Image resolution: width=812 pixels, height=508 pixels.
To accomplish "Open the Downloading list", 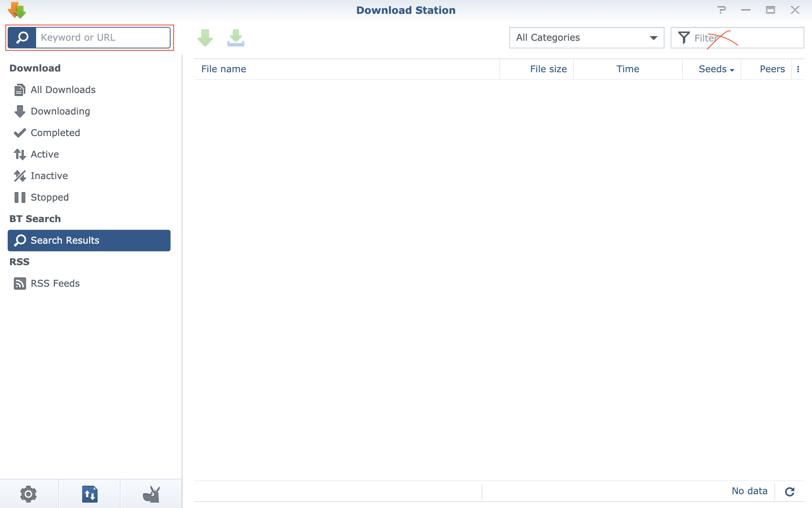I will click(60, 111).
